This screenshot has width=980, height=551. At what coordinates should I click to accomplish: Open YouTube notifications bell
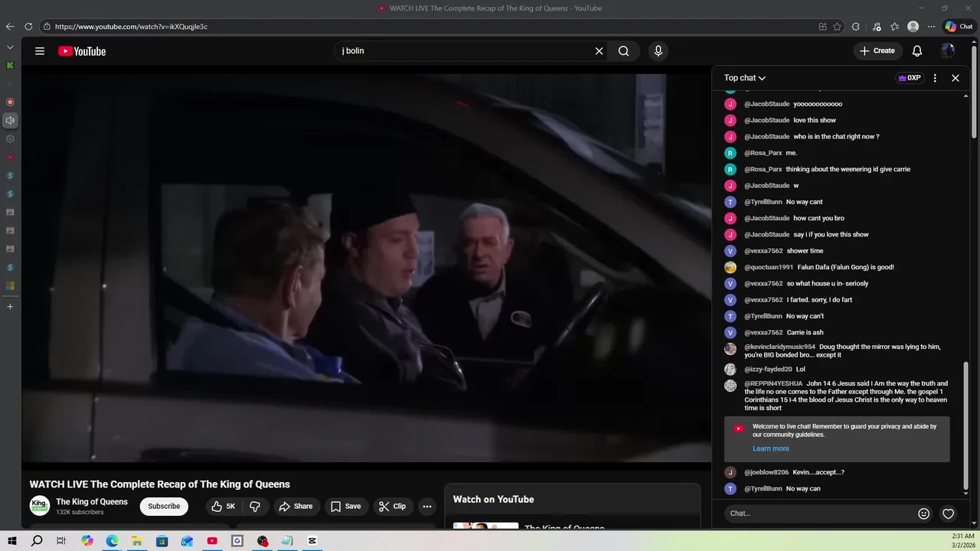pyautogui.click(x=917, y=51)
